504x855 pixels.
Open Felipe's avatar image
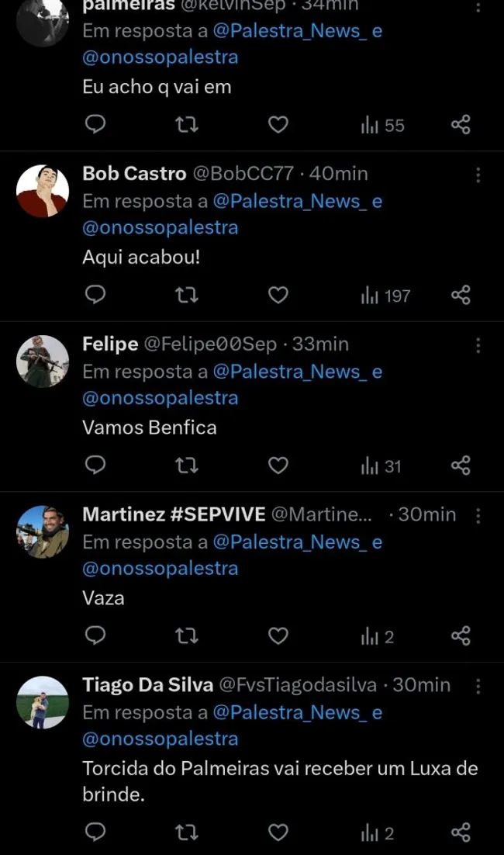tap(43, 361)
